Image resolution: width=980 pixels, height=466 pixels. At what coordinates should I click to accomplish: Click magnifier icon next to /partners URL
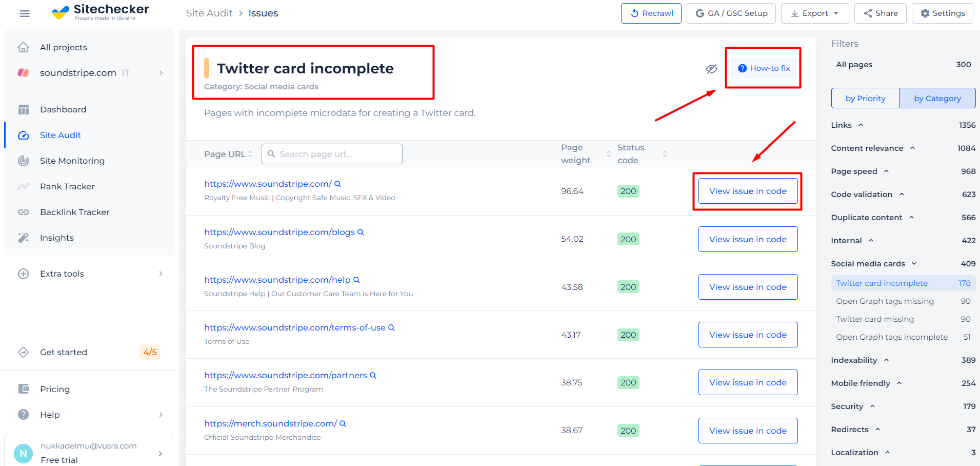tap(373, 375)
